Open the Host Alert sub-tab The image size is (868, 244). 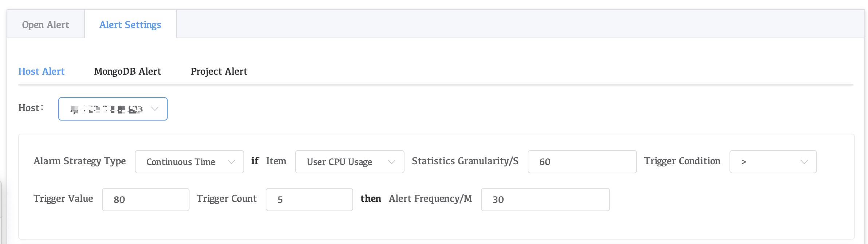(x=42, y=71)
